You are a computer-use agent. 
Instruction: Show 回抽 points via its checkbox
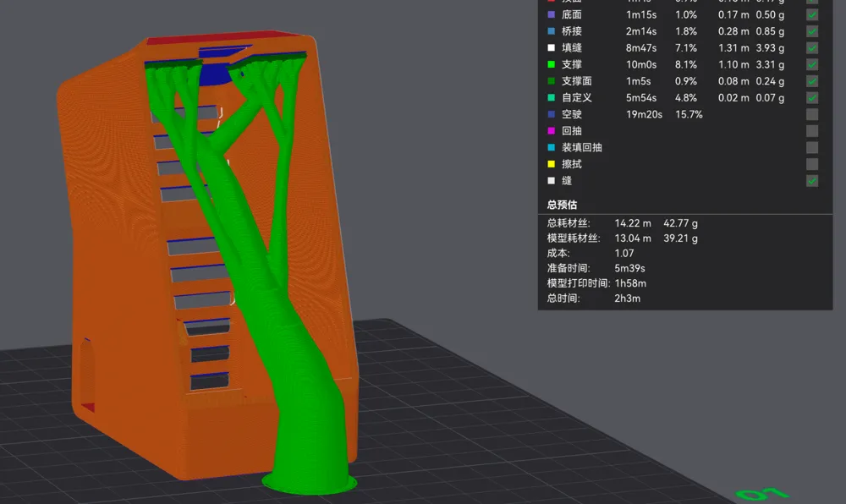[811, 131]
